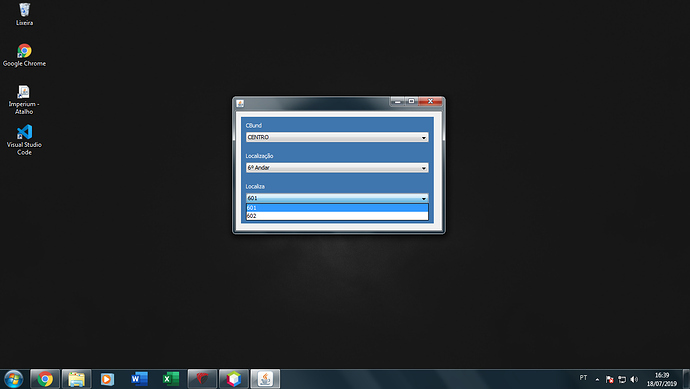The width and height of the screenshot is (690, 389).
Task: Expand the 6º Andar dropdown
Action: (x=423, y=168)
